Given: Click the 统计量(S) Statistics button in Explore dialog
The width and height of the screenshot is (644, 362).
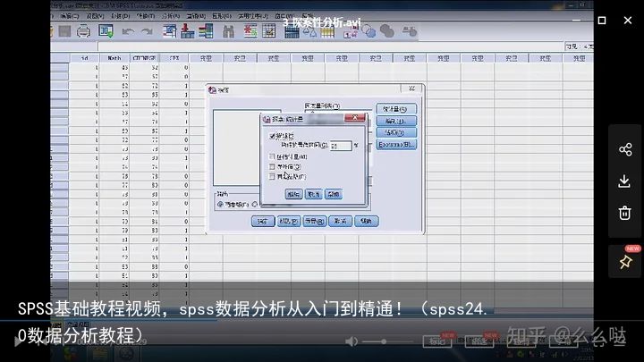Looking at the screenshot, I should pyautogui.click(x=396, y=109).
